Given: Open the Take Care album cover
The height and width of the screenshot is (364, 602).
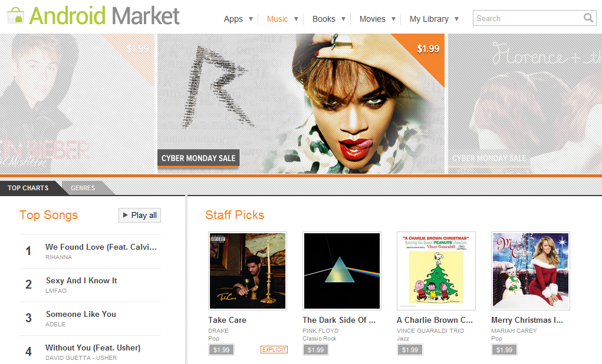Looking at the screenshot, I should coord(248,271).
